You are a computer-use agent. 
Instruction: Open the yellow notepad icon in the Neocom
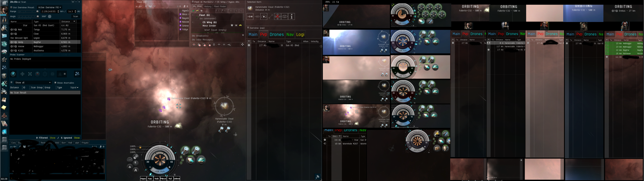[4, 108]
